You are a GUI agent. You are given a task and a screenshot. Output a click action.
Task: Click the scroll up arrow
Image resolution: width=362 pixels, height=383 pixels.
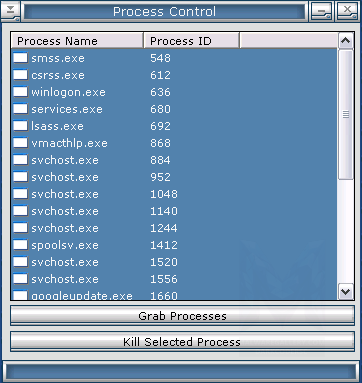click(346, 41)
